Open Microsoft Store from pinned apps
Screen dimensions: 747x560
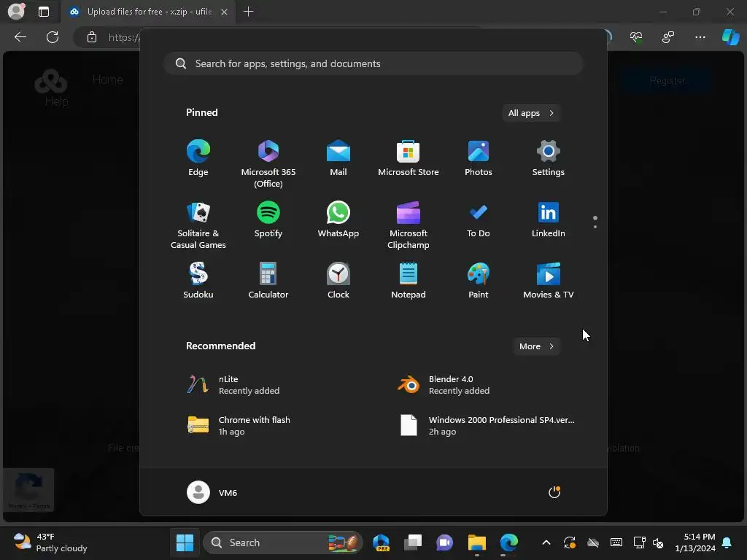(x=409, y=158)
